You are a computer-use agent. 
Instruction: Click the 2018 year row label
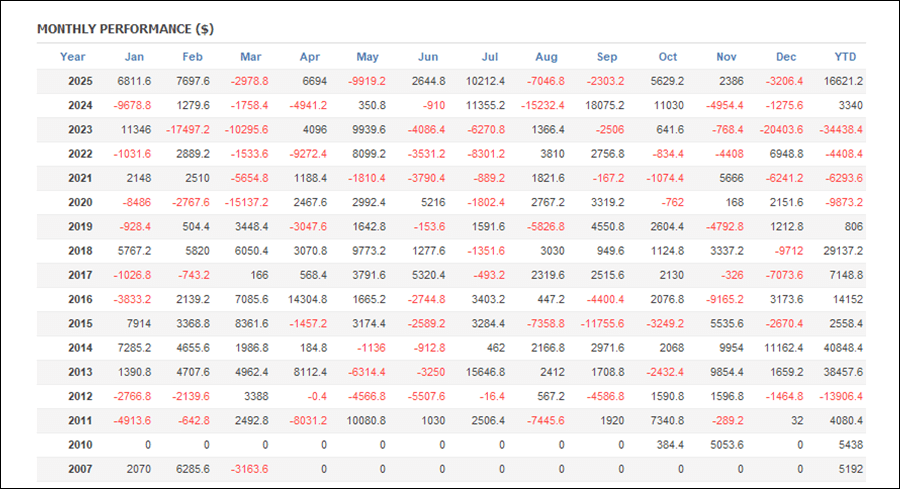pos(81,251)
